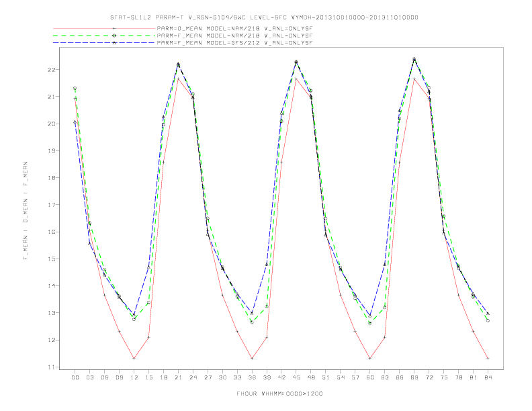This screenshot has height=411, width=532.
Task: Click the x-axis tick label 84
Action: (x=488, y=377)
